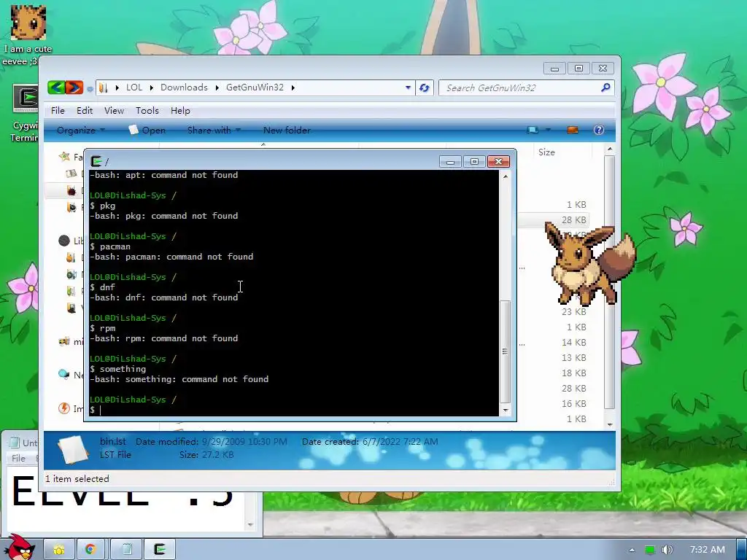
Task: Click the Cygwin terminal title icon
Action: point(96,161)
